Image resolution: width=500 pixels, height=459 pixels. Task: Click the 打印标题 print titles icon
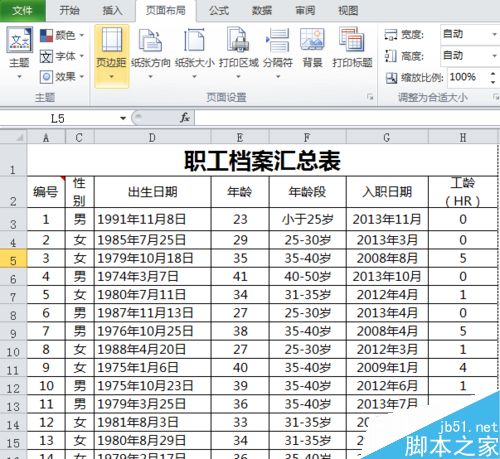(352, 39)
